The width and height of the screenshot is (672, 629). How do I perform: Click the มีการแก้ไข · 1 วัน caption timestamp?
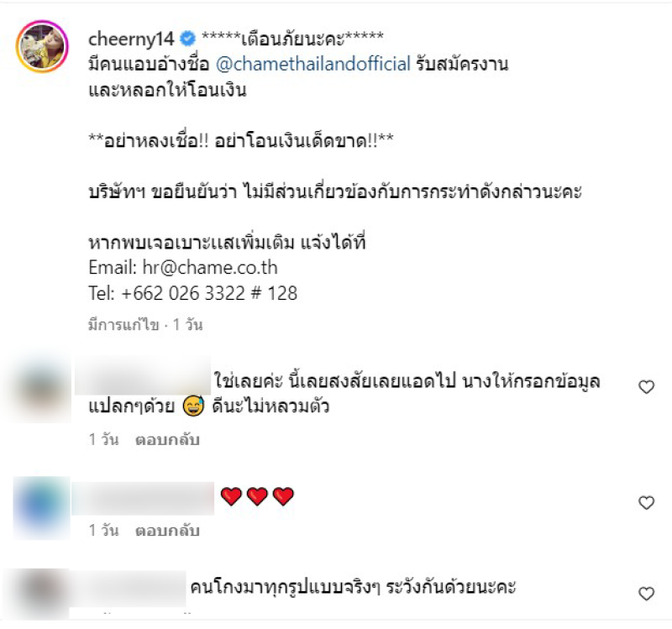(x=145, y=325)
